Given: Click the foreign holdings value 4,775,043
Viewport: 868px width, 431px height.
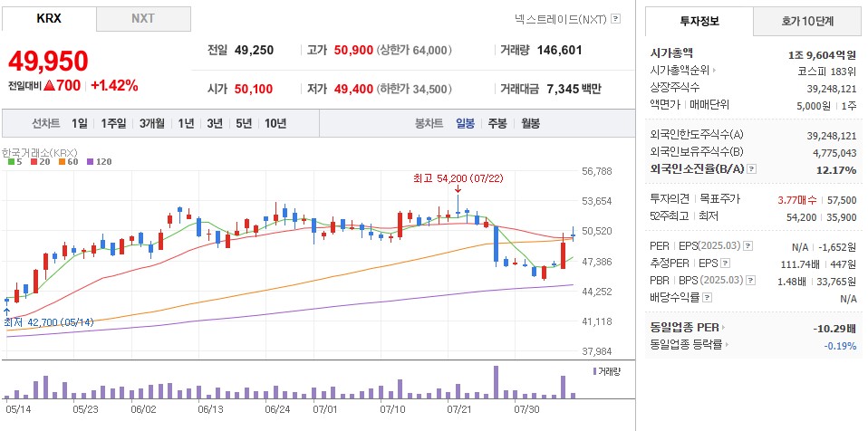Looking at the screenshot, I should (834, 152).
